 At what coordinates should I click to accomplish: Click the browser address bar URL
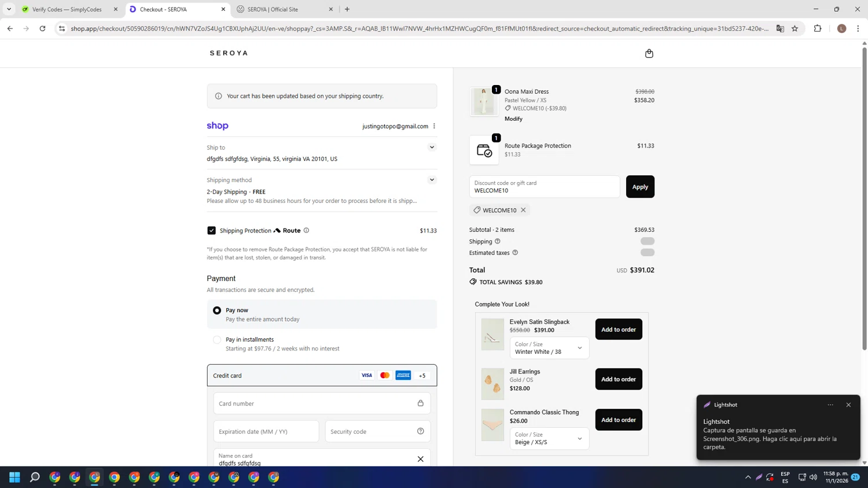tap(420, 28)
